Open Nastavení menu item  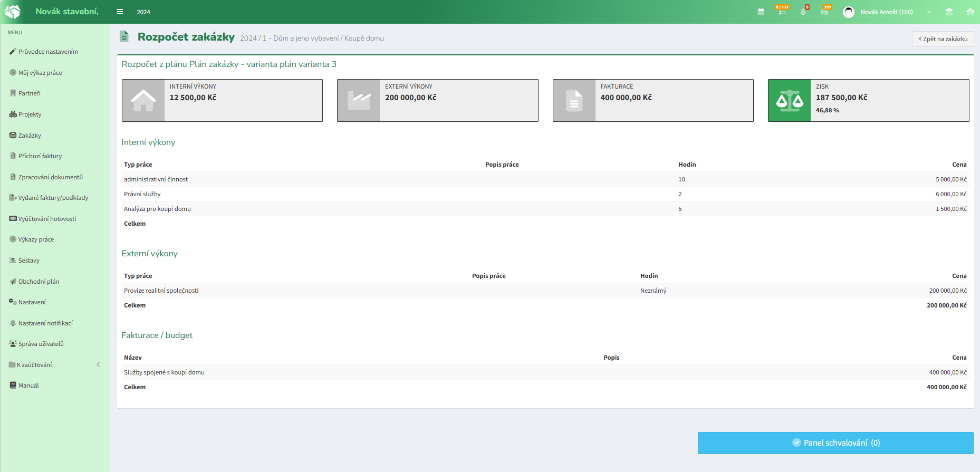click(x=32, y=302)
